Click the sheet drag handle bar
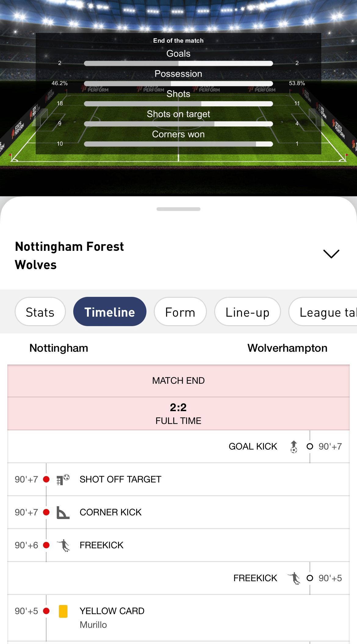The image size is (357, 644). click(x=179, y=209)
